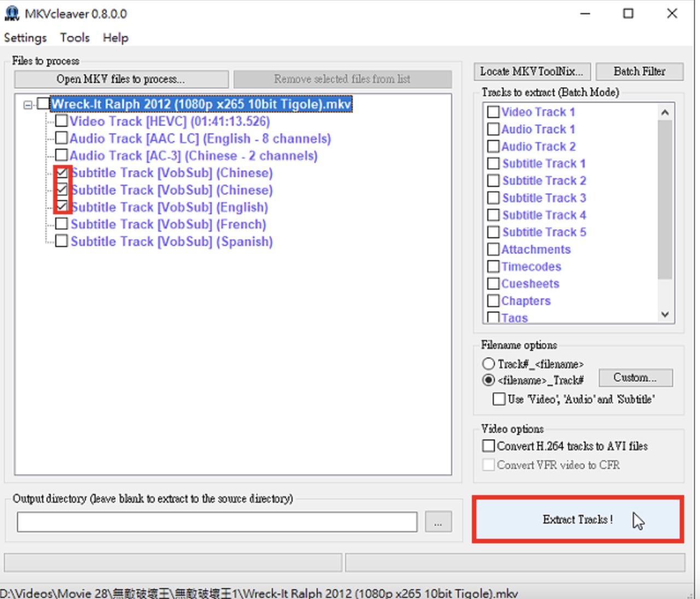Click Open MKV files to process button

[x=121, y=79]
